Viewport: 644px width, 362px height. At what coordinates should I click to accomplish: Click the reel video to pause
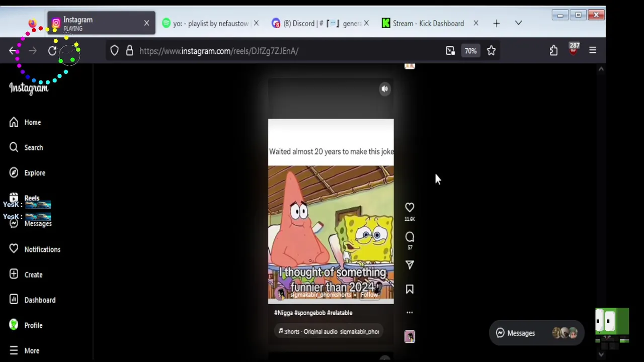(x=331, y=211)
